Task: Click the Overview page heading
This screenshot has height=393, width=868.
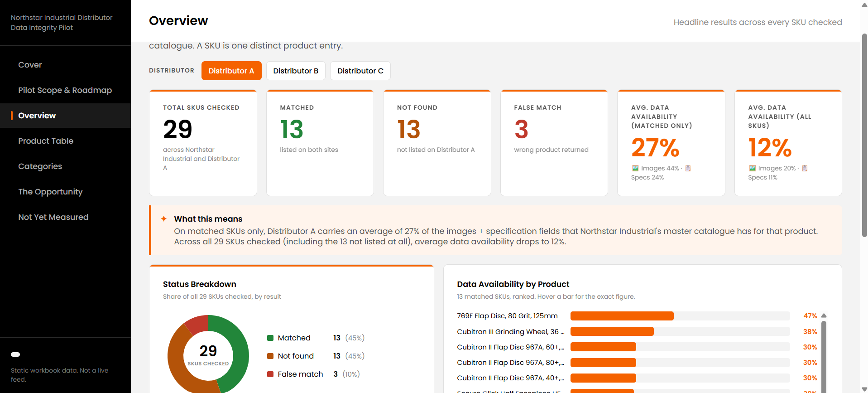Action: click(178, 21)
